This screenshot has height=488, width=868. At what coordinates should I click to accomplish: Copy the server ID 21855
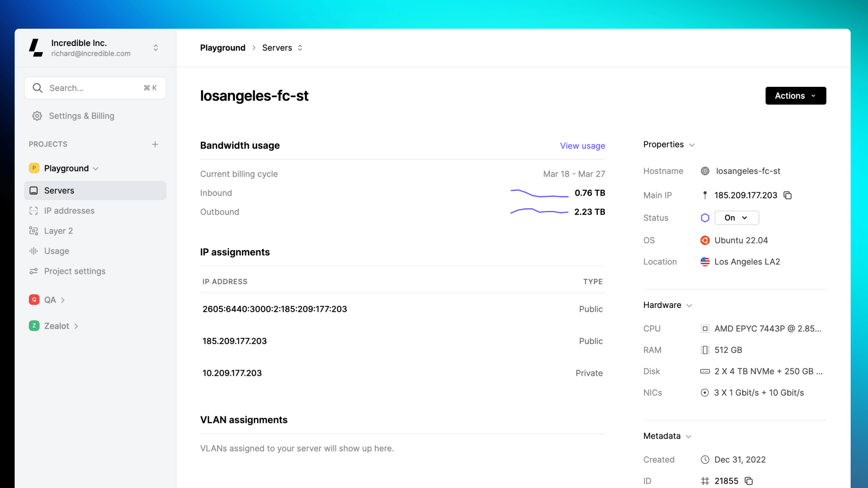click(x=749, y=481)
